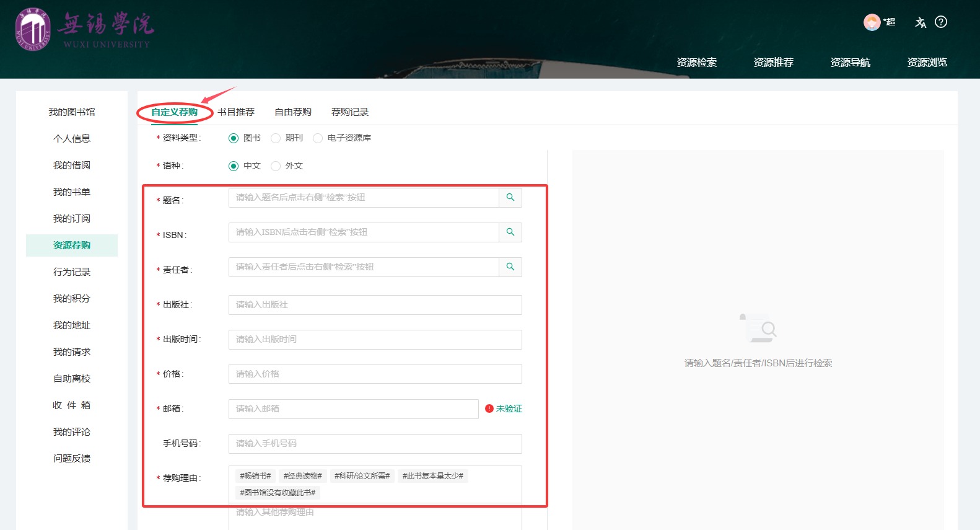Open the 荐购记录 tab
Viewport: 980px width, 530px height.
click(x=350, y=112)
